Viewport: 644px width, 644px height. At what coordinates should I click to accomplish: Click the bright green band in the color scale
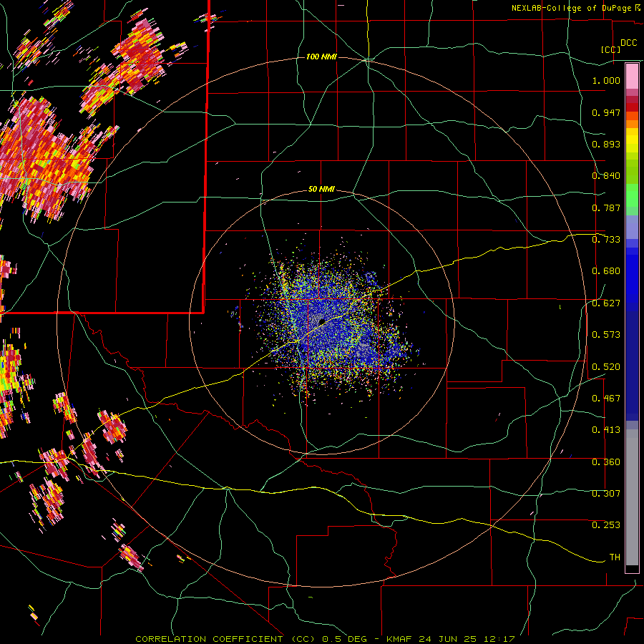[632, 195]
